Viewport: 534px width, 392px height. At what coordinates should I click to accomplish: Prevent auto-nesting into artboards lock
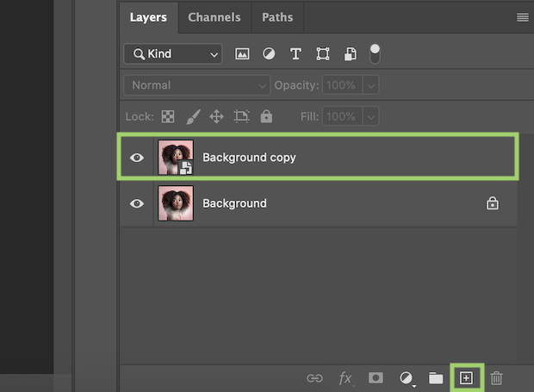[x=242, y=116]
